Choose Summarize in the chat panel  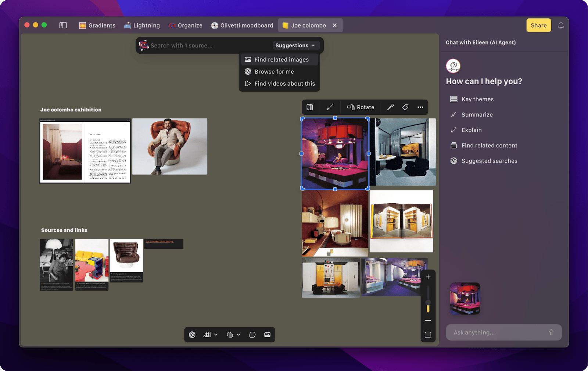tap(477, 115)
